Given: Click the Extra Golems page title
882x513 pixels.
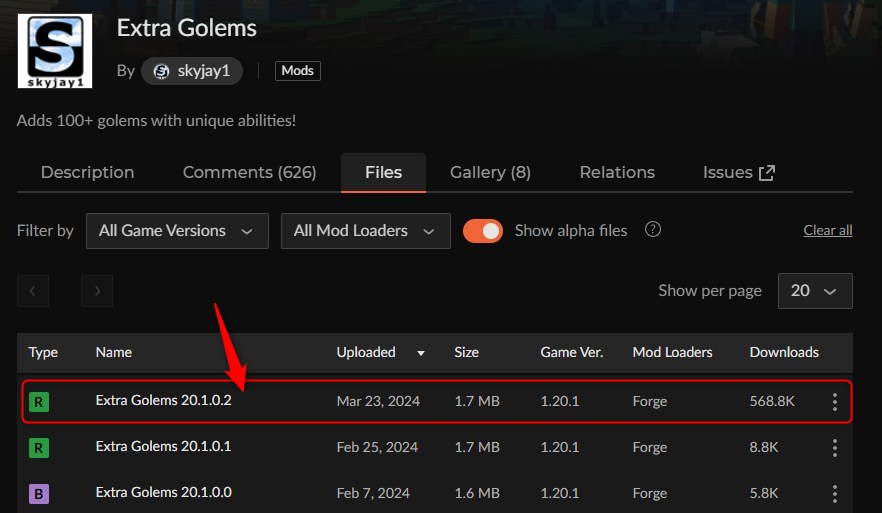Looking at the screenshot, I should pyautogui.click(x=186, y=28).
